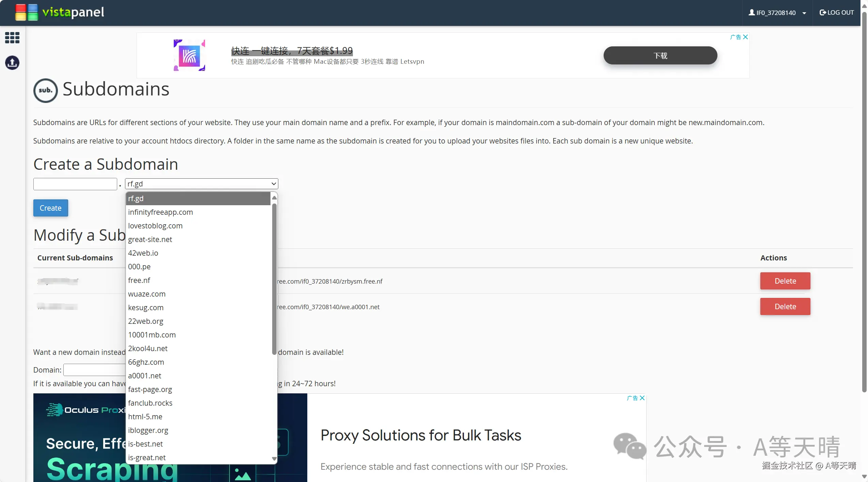Choose free.nf in the dropdown list

click(x=139, y=280)
